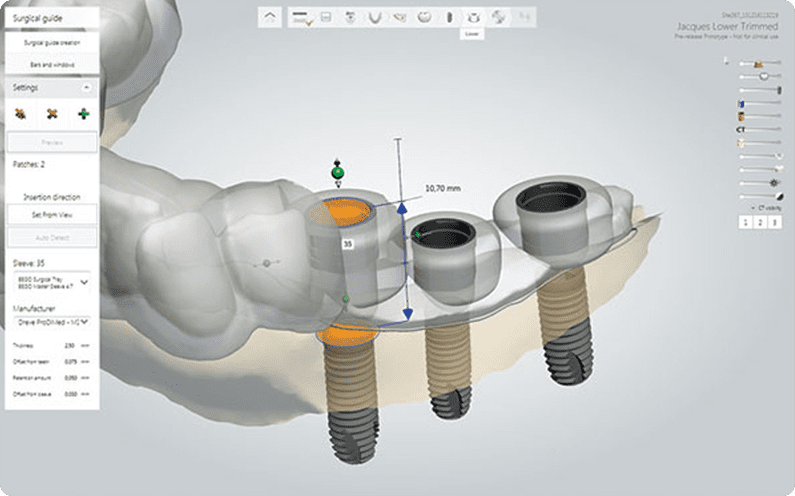Image resolution: width=795 pixels, height=496 pixels.
Task: Click the globe icon in the top toolbar
Action: click(498, 17)
